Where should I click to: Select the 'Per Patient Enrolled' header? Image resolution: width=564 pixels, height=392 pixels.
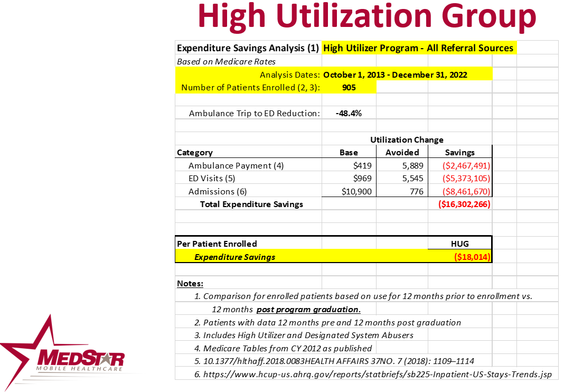point(217,244)
